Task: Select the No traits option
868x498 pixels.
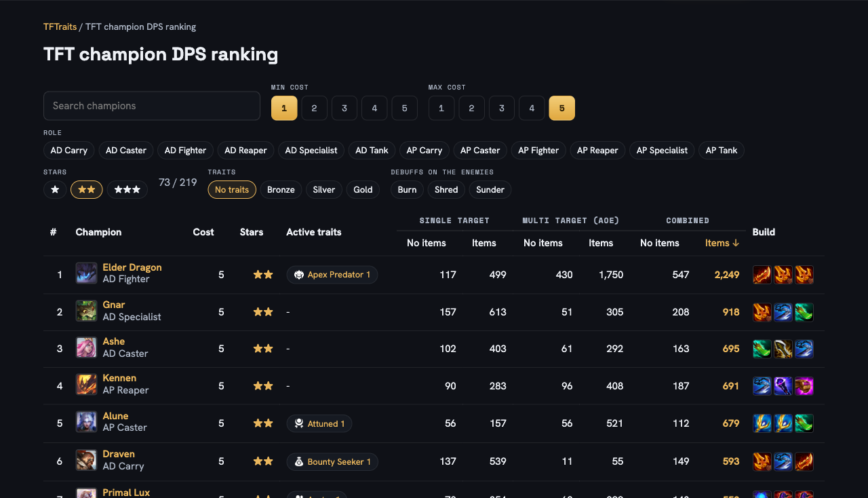Action: pos(232,190)
